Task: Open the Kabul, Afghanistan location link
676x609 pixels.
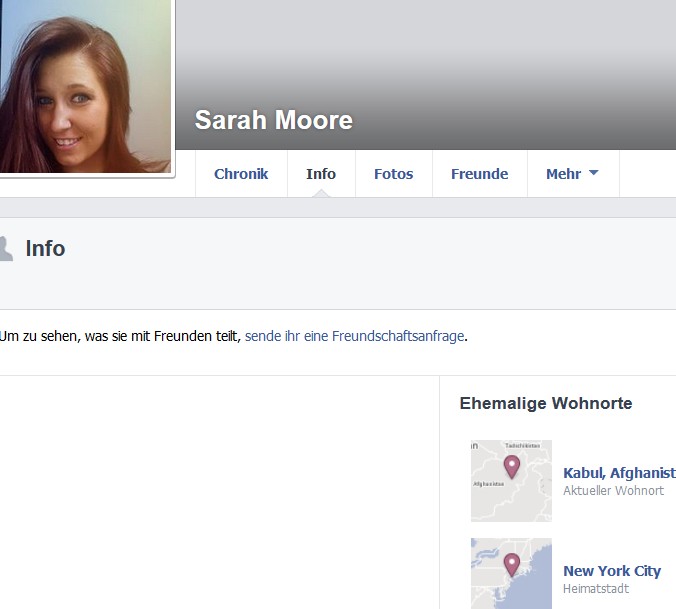Action: 620,473
